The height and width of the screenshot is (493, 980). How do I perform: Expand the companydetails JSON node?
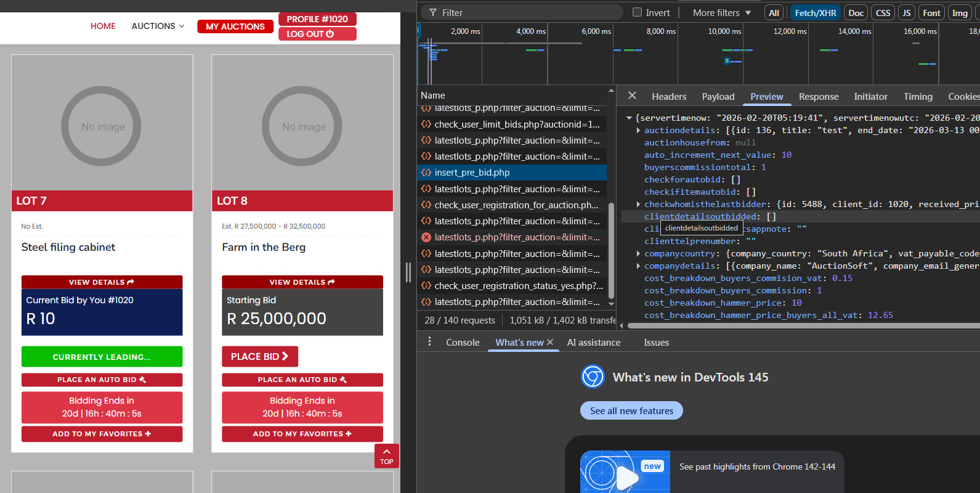638,266
